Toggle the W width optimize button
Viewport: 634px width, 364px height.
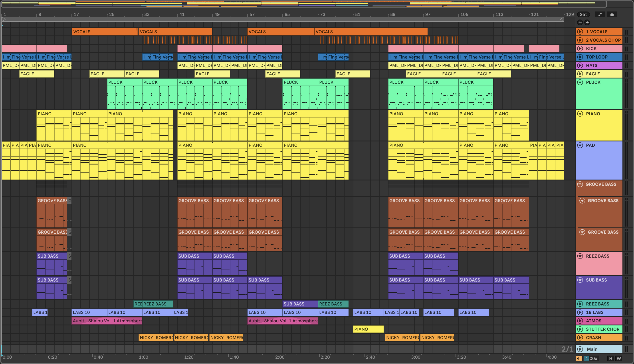(x=619, y=358)
